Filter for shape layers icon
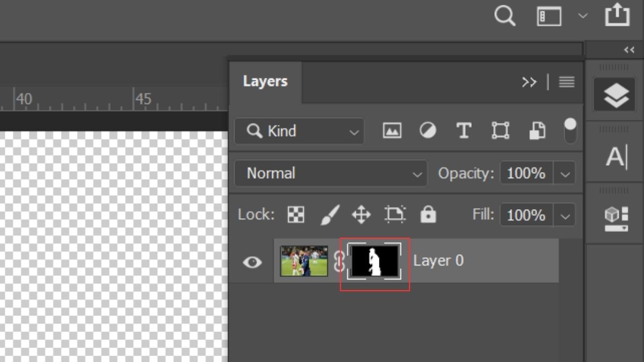 coord(500,131)
